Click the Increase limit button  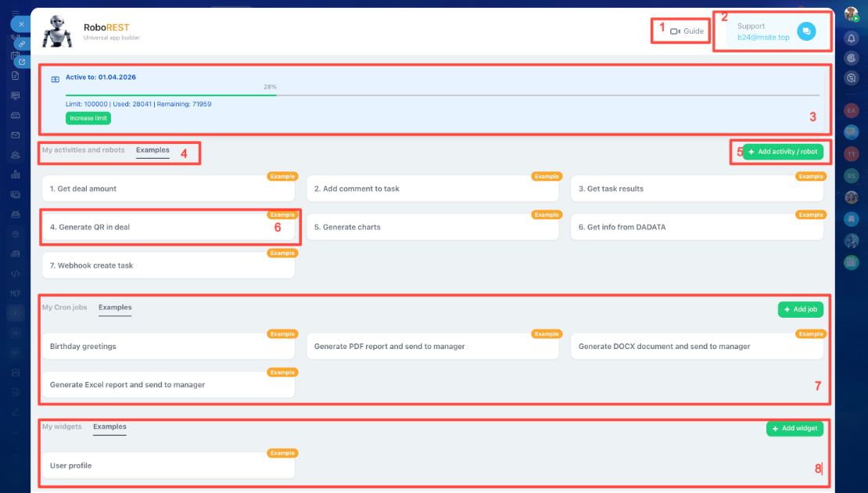pos(88,118)
